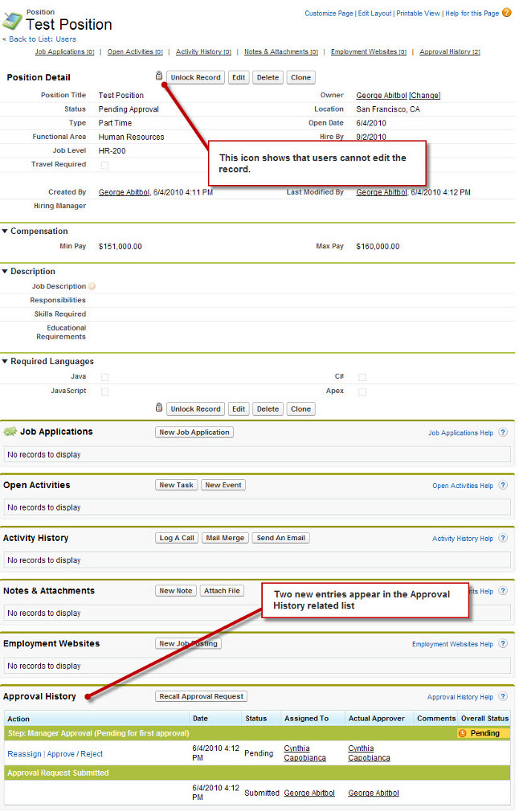Click the Job Description info bubble icon

[x=92, y=286]
